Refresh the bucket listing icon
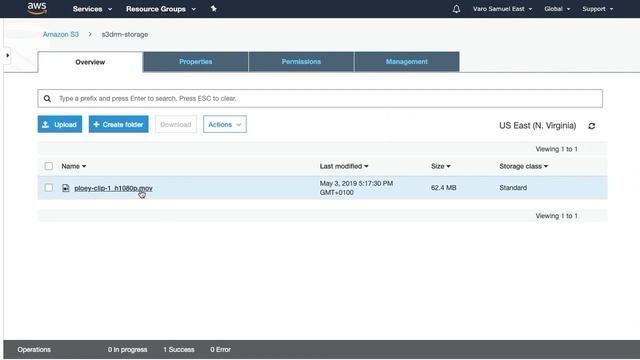The height and width of the screenshot is (360, 640). pos(591,126)
